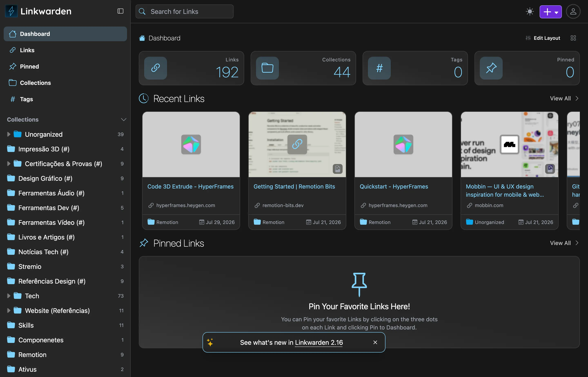Screen dimensions: 588x377
Task: Click View All for Recent Links
Action: click(564, 98)
